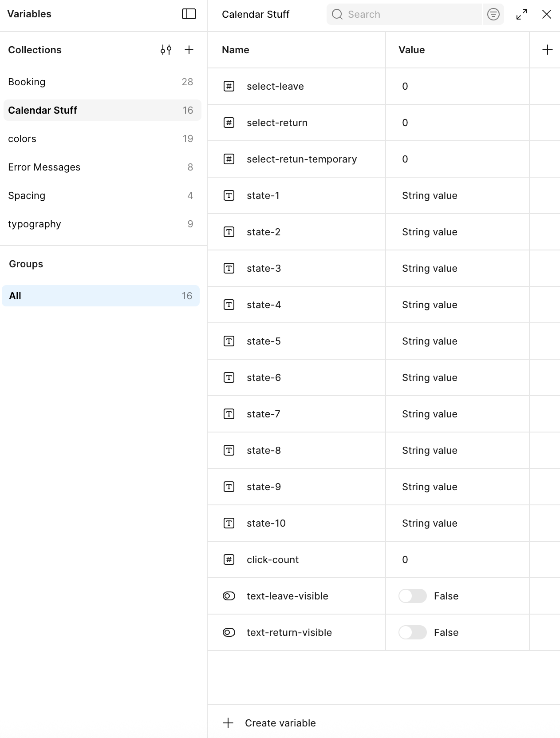Click Create variable button
560x738 pixels.
pyautogui.click(x=270, y=723)
